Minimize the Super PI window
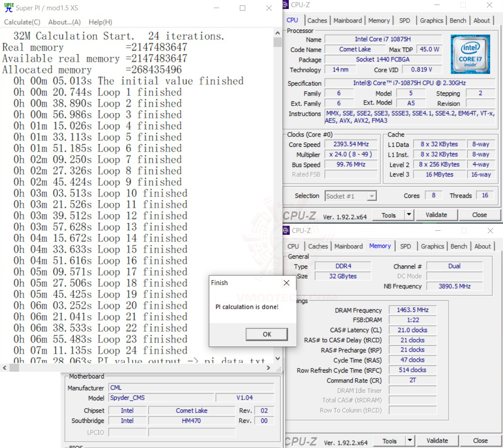This screenshot has width=503, height=448. tap(216, 8)
